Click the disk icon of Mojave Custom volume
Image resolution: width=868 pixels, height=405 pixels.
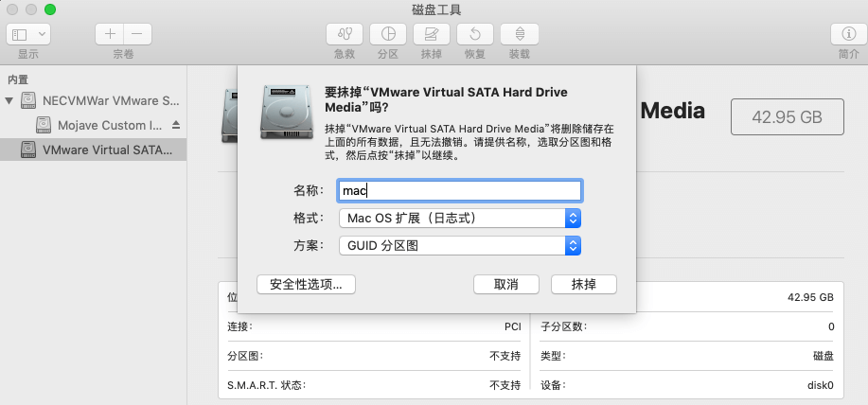tap(44, 125)
